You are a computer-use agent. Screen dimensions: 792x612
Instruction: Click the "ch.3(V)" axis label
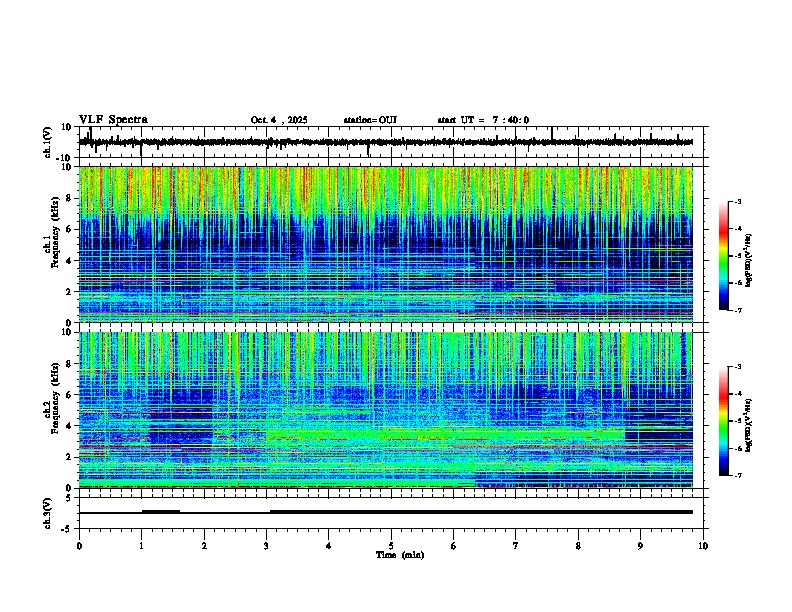point(48,513)
